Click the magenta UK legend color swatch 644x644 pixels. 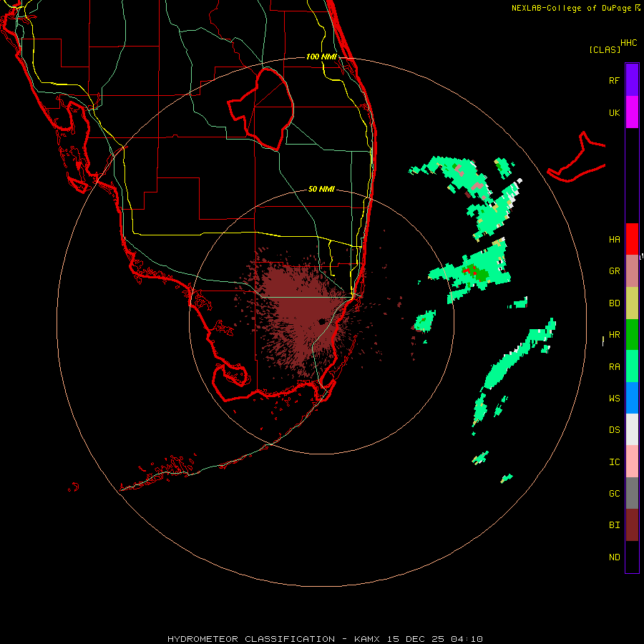(x=632, y=112)
